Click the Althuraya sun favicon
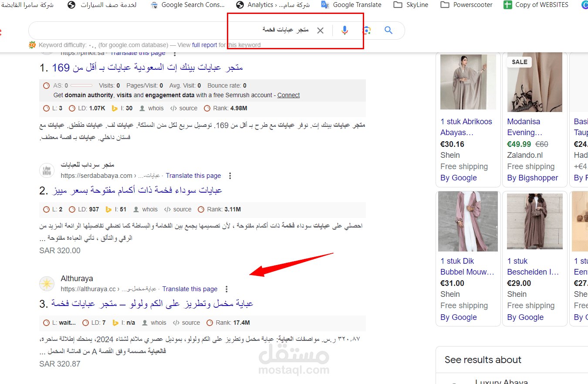The height and width of the screenshot is (384, 588). pos(47,284)
